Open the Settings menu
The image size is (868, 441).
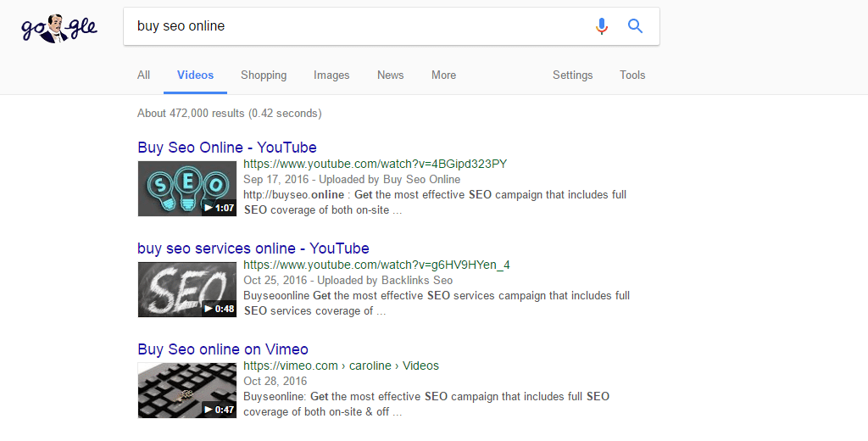tap(572, 75)
